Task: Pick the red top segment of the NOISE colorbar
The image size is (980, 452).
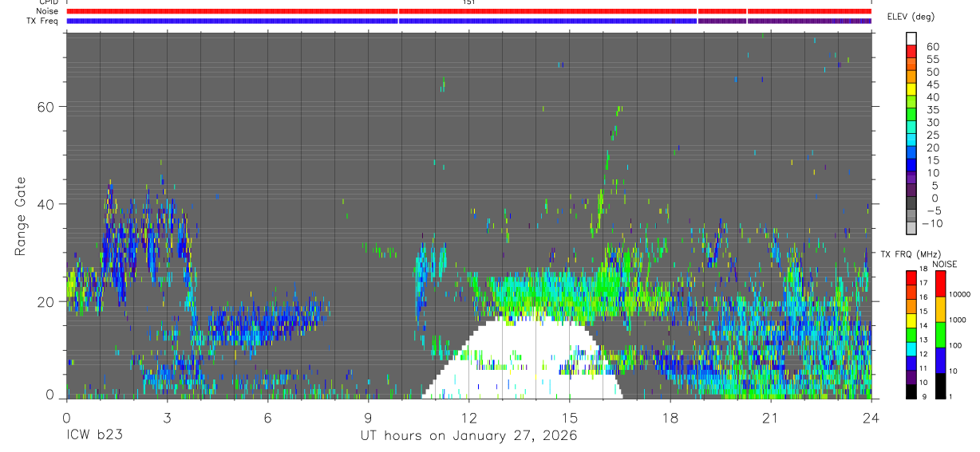Action: (941, 284)
